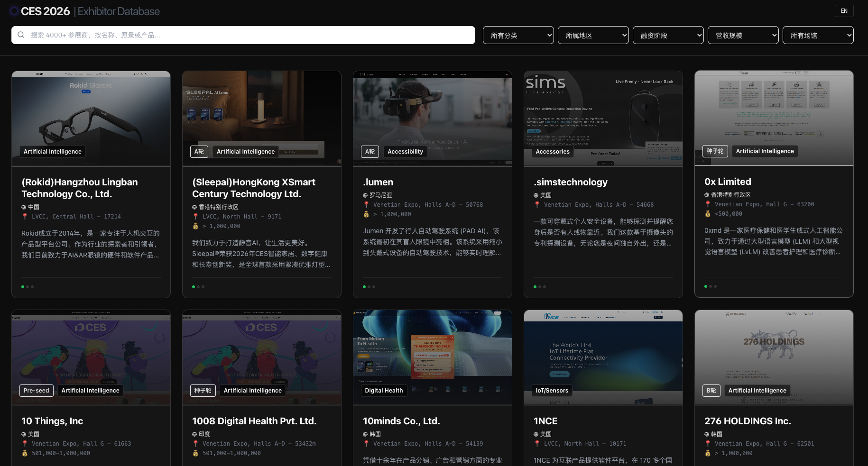Select the second carousel dot on Rokid card
The image size is (868, 466).
(x=28, y=287)
